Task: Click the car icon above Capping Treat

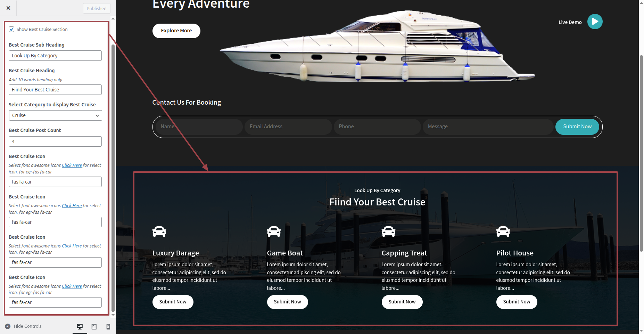Action: coord(389,231)
